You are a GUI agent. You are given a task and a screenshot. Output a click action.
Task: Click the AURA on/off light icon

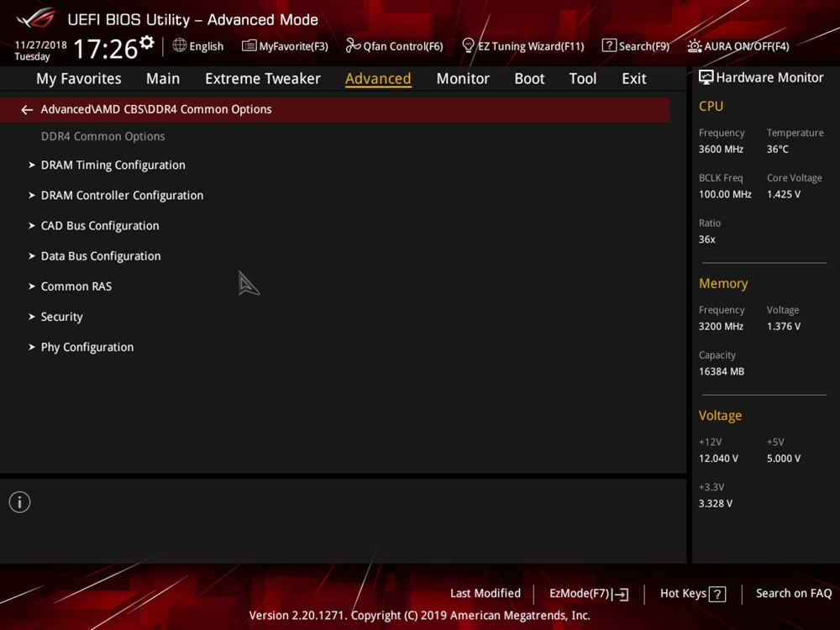[695, 46]
